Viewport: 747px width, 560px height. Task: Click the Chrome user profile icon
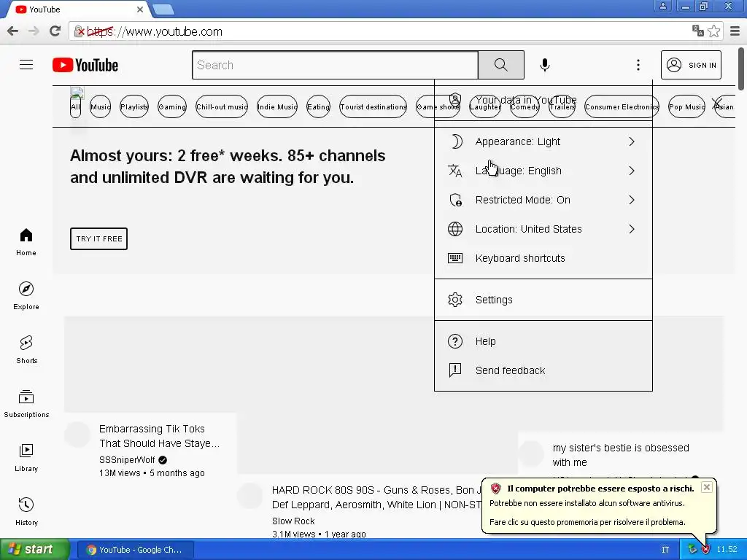(x=662, y=6)
